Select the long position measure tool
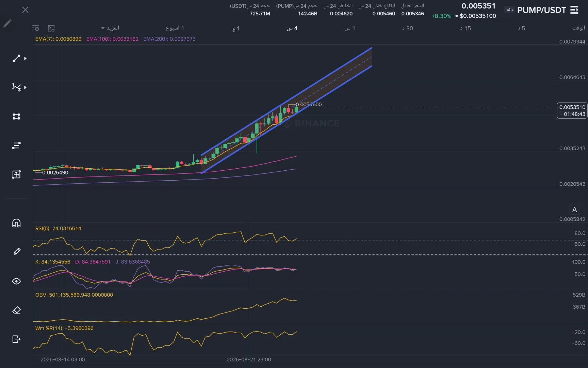The height and width of the screenshot is (368, 588). click(x=16, y=174)
